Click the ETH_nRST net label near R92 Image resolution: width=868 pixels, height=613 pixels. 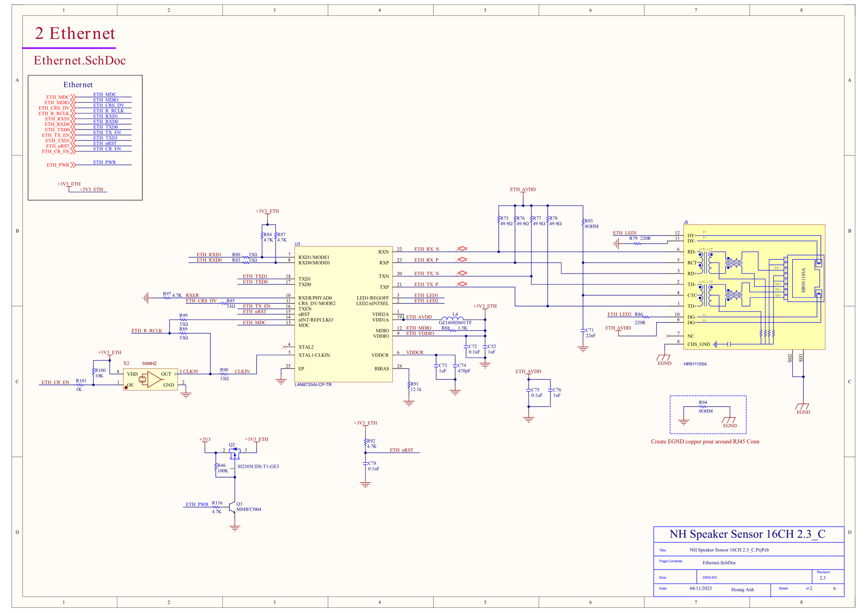click(401, 450)
